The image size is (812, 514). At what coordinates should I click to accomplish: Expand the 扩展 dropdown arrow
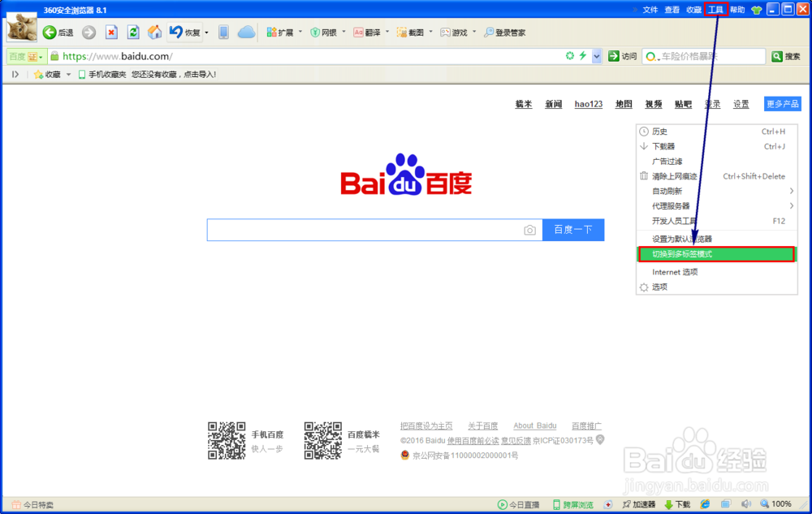pyautogui.click(x=300, y=32)
